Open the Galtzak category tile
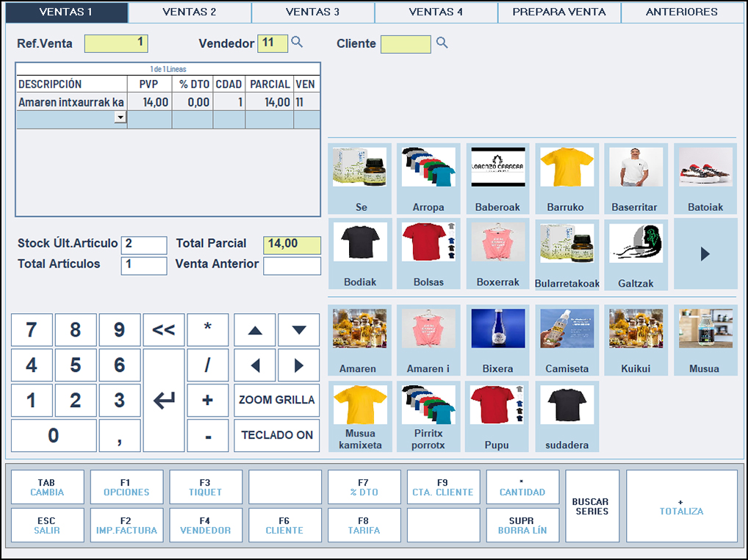The image size is (748, 560). click(636, 254)
